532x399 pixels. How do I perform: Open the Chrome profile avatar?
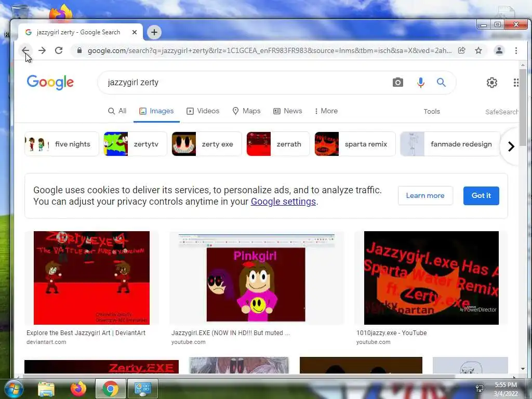499,50
